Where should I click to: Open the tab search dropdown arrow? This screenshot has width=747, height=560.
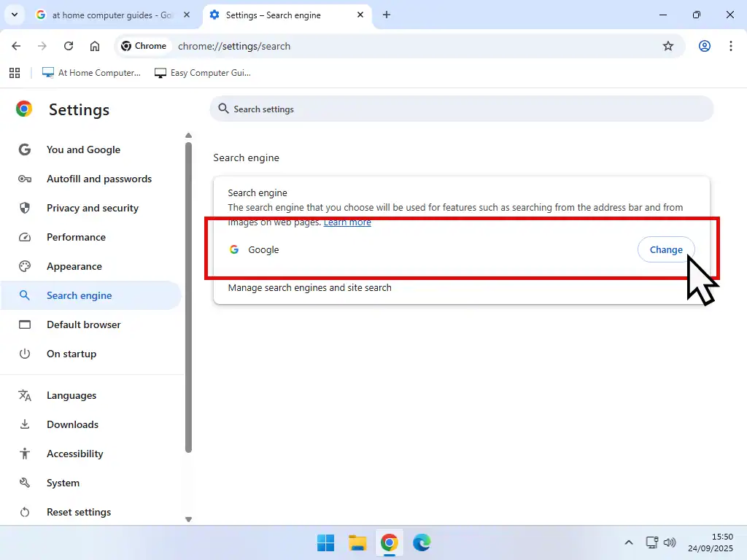[14, 15]
